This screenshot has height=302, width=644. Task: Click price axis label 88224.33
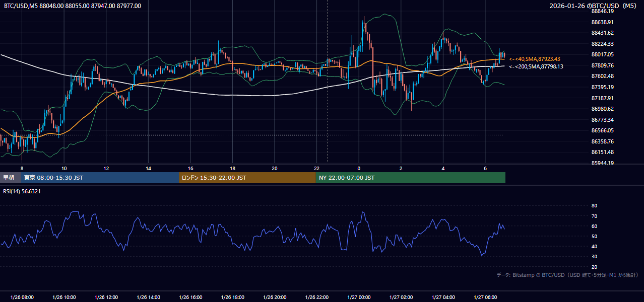[603, 44]
